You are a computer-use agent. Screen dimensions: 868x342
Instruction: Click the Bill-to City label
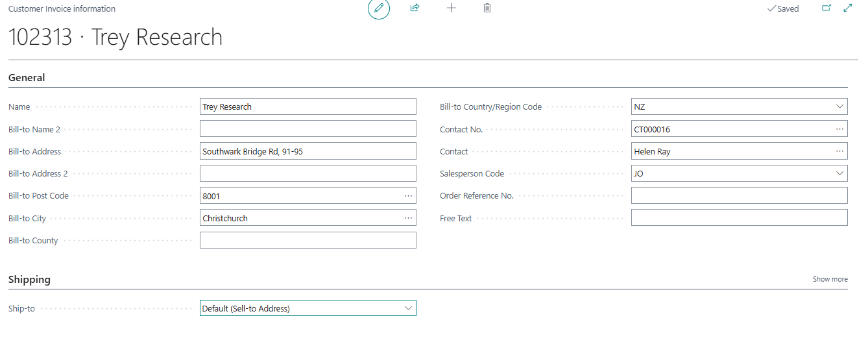[27, 218]
